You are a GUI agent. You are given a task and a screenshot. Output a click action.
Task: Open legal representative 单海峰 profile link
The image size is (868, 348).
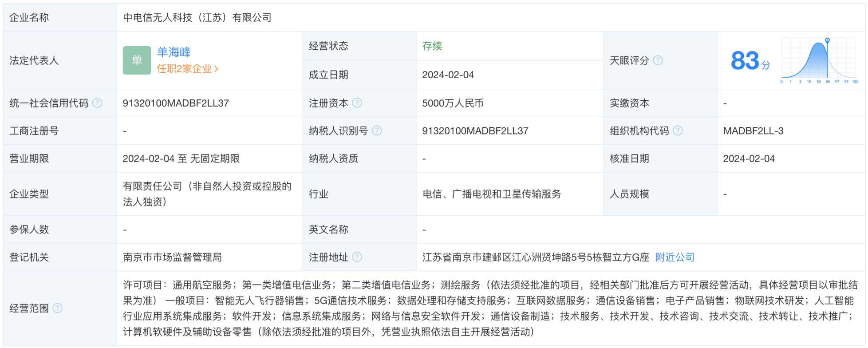point(174,52)
